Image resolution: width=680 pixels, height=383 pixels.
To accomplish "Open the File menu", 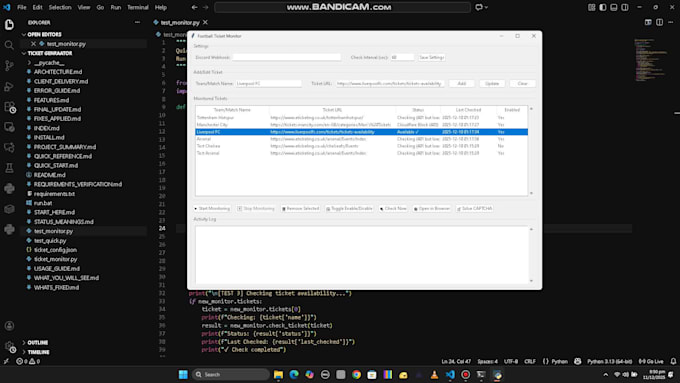I will pyautogui.click(x=22, y=7).
